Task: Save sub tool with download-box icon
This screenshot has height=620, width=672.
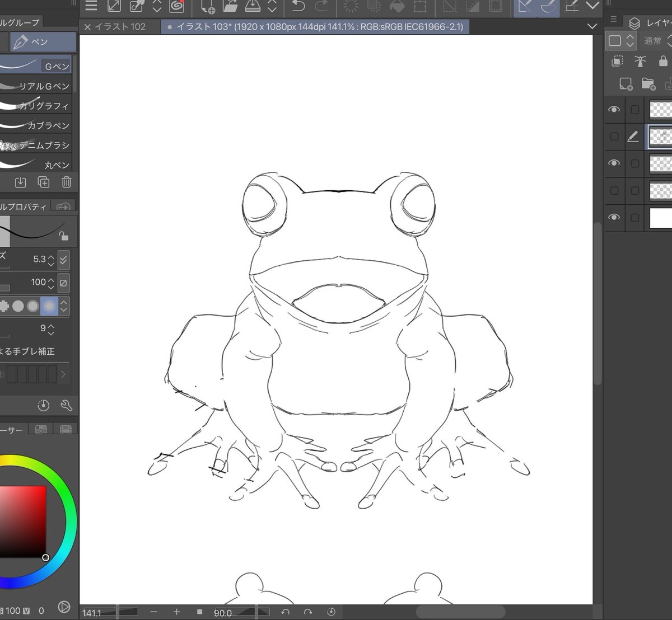Action: [x=21, y=182]
